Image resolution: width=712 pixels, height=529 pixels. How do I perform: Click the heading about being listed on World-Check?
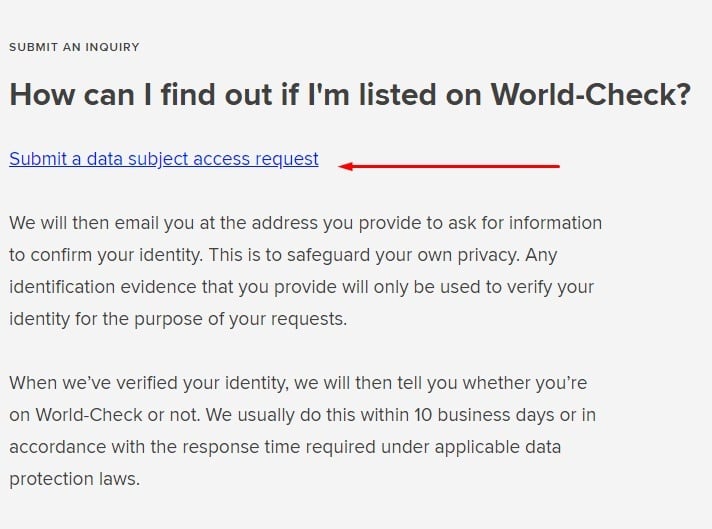350,95
